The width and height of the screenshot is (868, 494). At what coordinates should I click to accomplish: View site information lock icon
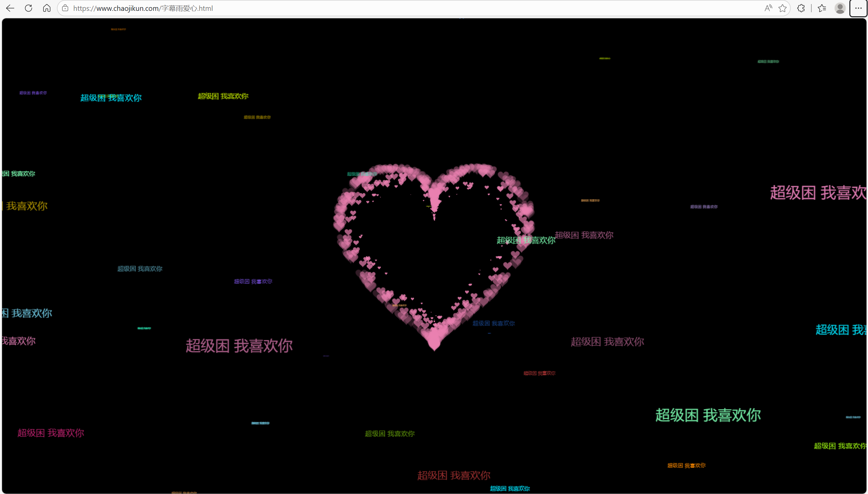click(65, 8)
